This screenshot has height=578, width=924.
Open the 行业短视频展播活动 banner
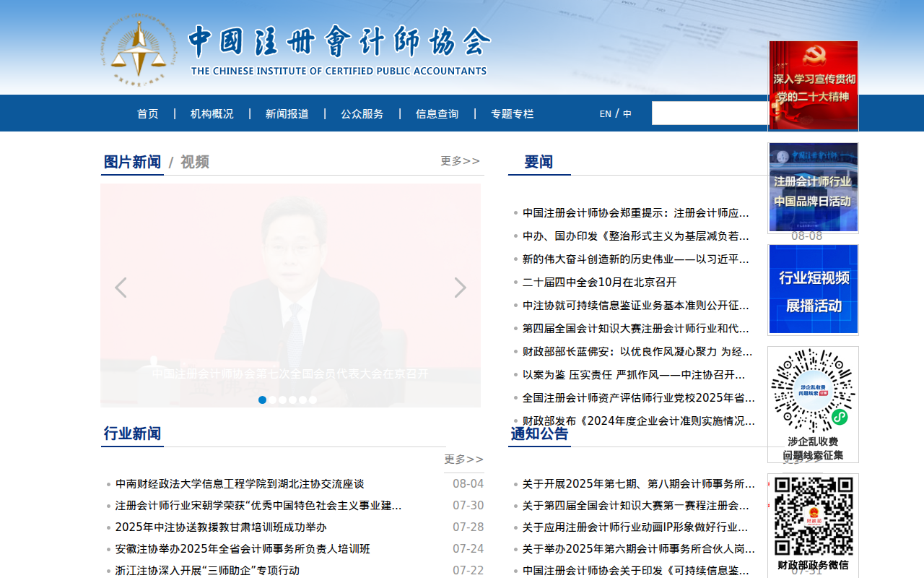(814, 289)
